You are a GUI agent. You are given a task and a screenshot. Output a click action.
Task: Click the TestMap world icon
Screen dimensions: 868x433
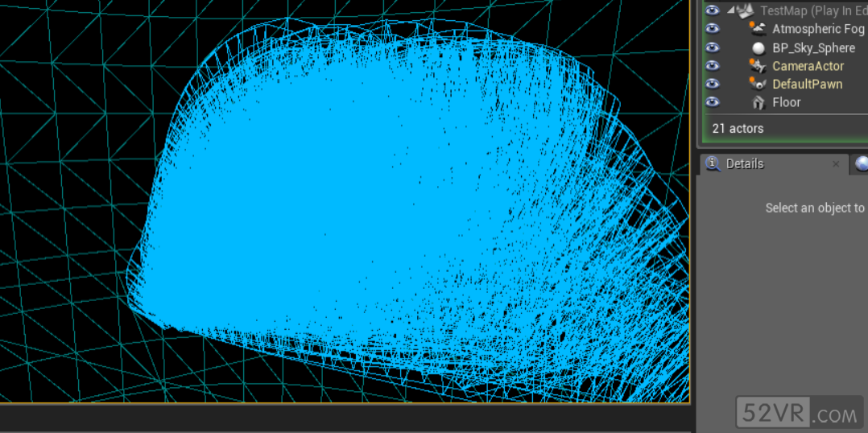pos(745,10)
